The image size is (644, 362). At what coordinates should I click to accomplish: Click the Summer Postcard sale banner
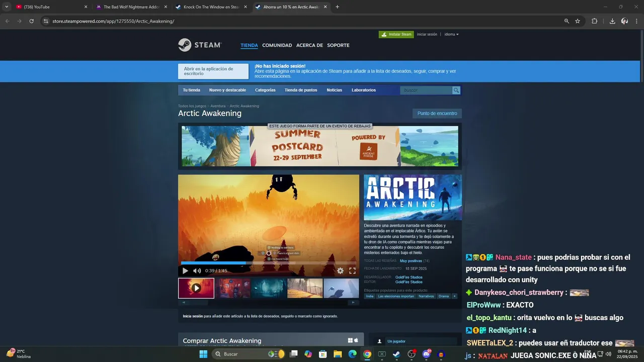click(x=320, y=146)
